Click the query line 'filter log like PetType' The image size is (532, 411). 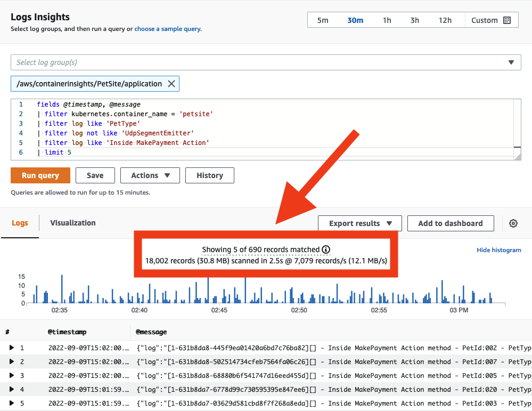click(88, 123)
